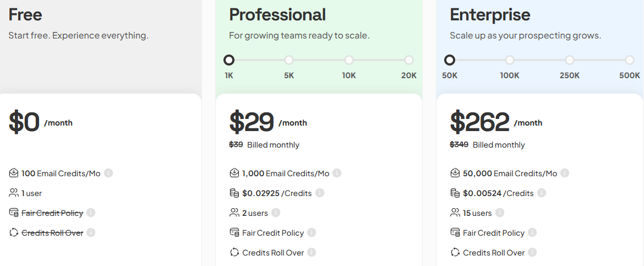644x266 pixels.
Task: Click the Free plan heading
Action: pyautogui.click(x=25, y=15)
